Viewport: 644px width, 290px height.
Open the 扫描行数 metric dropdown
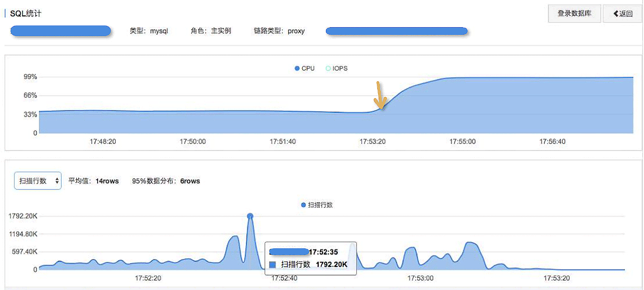click(x=38, y=181)
